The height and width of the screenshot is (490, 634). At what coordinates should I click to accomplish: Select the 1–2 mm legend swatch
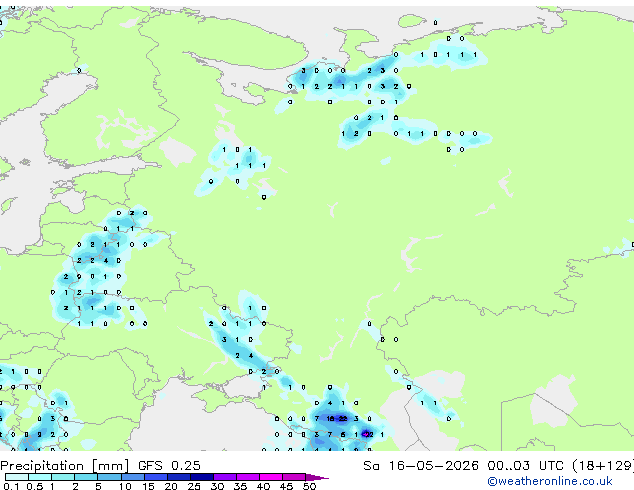click(63, 477)
